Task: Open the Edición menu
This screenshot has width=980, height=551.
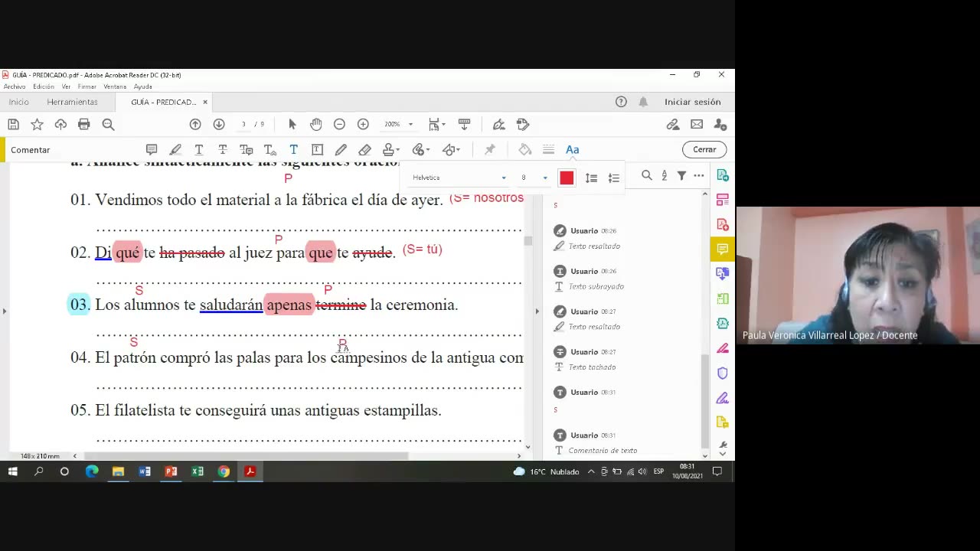Action: [44, 86]
